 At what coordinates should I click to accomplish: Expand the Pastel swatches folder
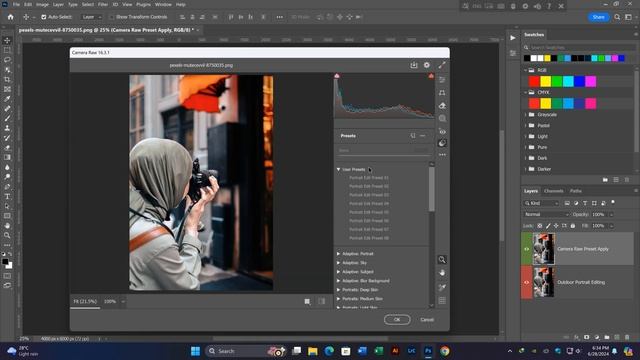point(526,126)
